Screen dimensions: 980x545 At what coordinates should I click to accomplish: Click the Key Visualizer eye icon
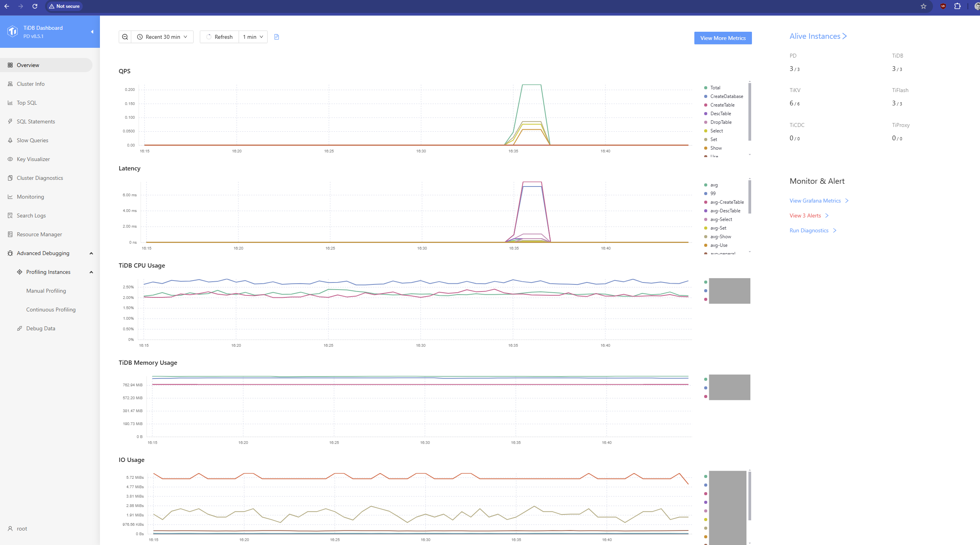(10, 159)
